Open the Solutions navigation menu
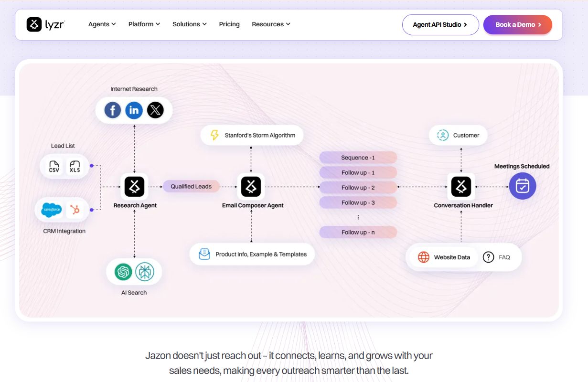The image size is (588, 382). (190, 24)
